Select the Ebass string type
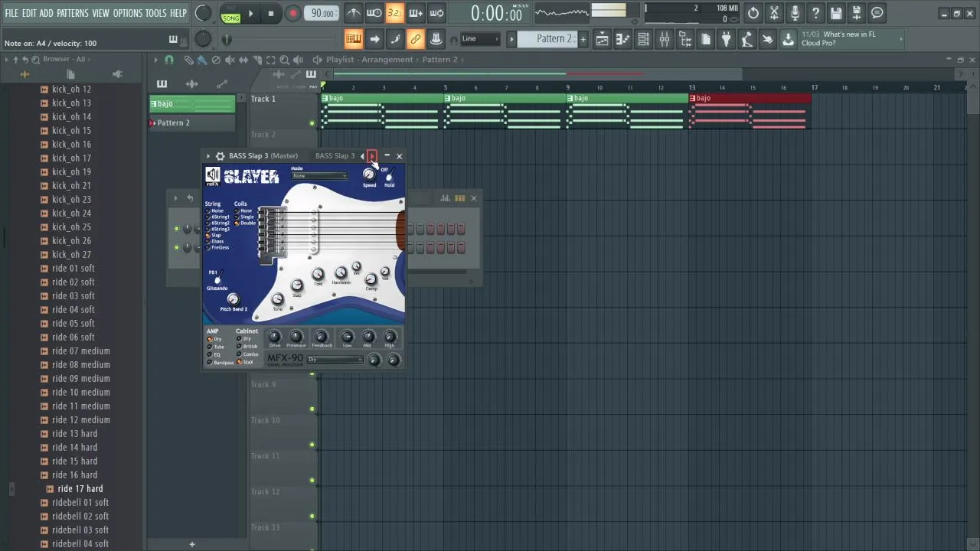 click(215, 241)
